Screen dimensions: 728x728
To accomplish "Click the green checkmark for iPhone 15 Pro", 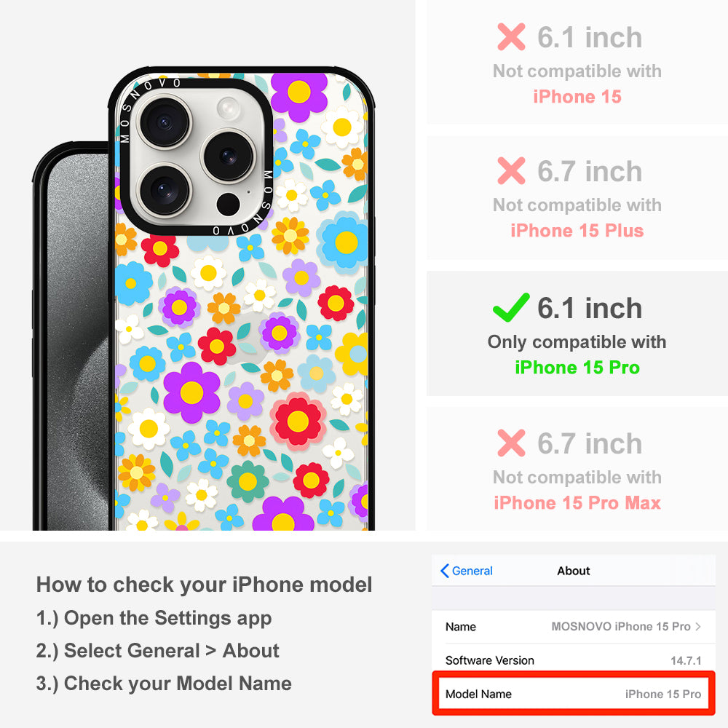I will [x=511, y=307].
